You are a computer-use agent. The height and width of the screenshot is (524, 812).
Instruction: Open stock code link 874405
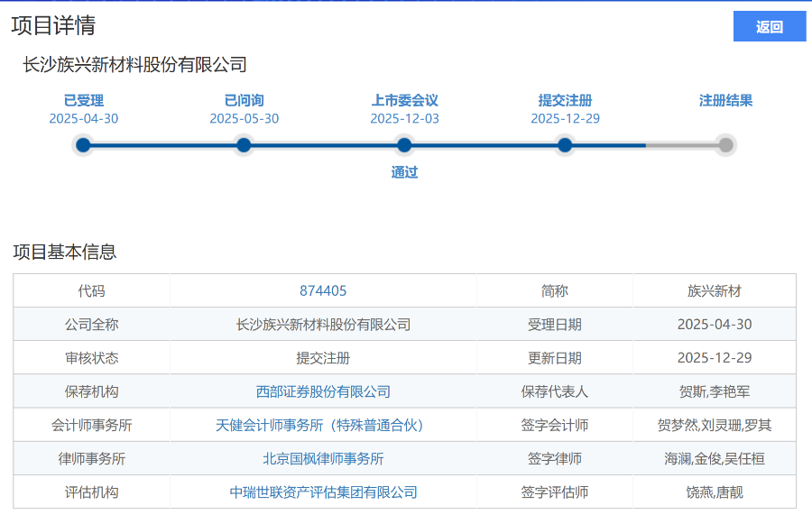[323, 290]
